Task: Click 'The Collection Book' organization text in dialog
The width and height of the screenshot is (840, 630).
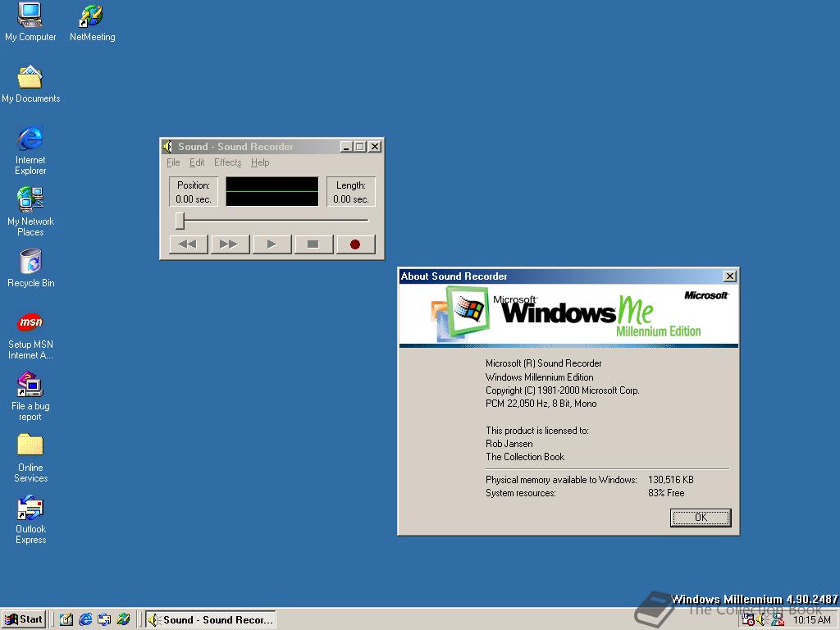Action: 525,457
